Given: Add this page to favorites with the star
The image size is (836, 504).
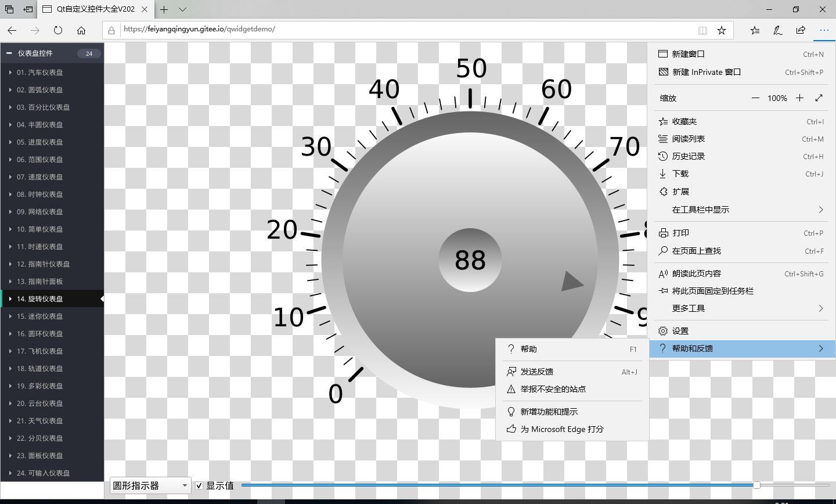Looking at the screenshot, I should pyautogui.click(x=722, y=30).
